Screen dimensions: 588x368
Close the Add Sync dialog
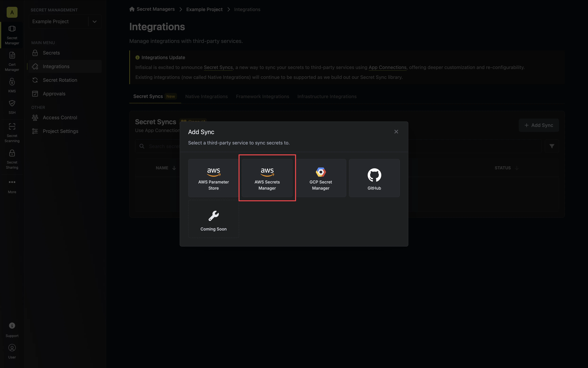coord(396,132)
